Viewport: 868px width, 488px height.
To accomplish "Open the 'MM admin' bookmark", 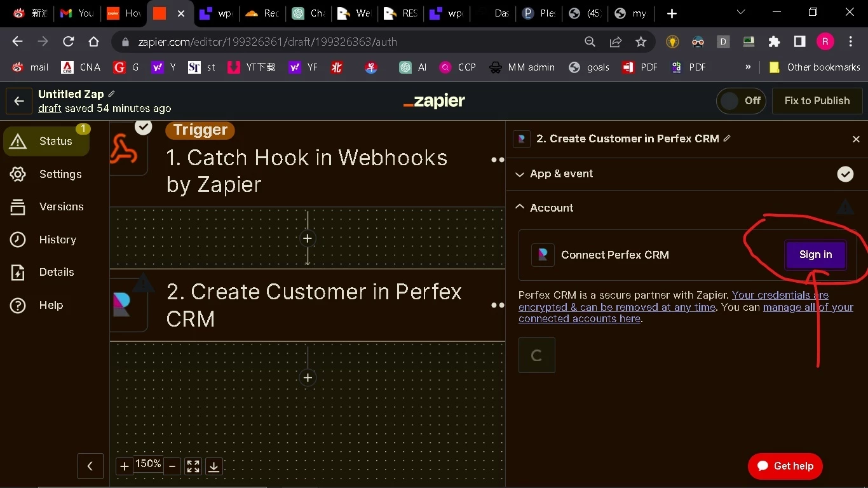I will (x=522, y=67).
